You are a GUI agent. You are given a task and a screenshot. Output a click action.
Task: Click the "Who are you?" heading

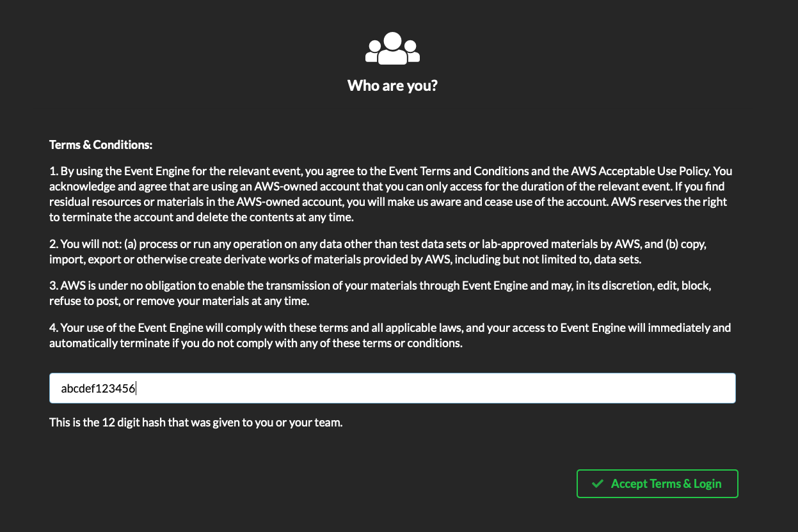392,85
